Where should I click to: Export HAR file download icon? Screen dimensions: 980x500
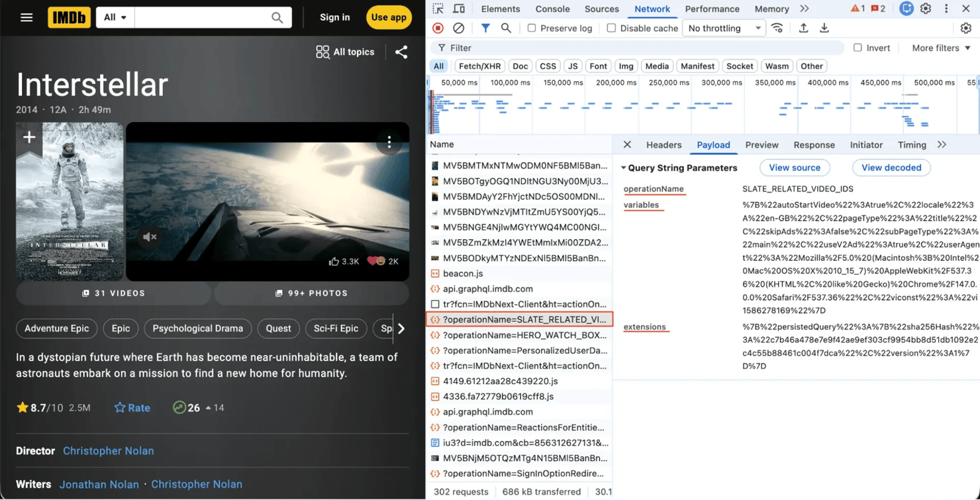point(824,28)
